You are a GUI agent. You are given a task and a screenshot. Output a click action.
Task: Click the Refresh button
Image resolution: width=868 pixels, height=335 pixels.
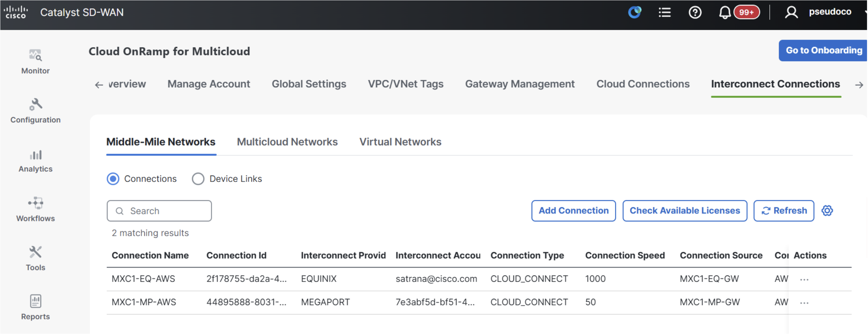click(x=784, y=211)
